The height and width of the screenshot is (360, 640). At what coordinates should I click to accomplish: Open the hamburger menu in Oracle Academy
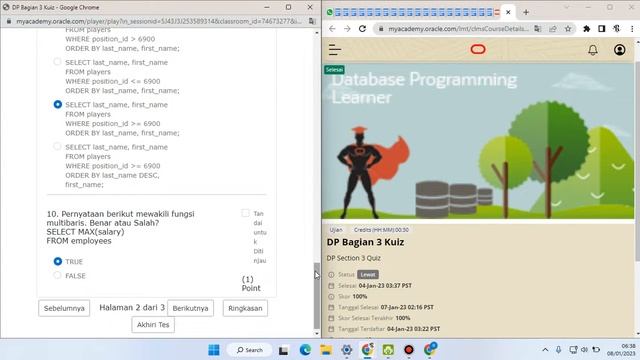click(335, 50)
